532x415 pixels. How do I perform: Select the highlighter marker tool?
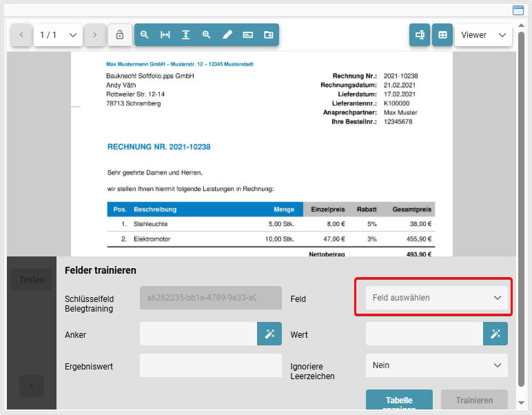point(227,34)
